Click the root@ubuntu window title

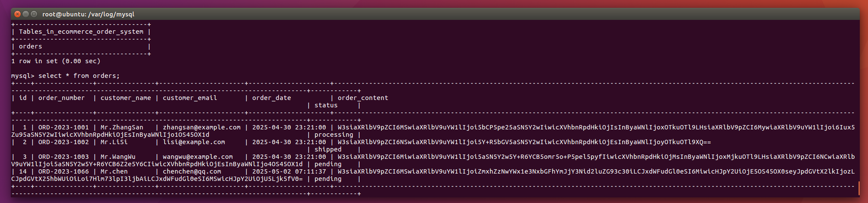(x=88, y=14)
